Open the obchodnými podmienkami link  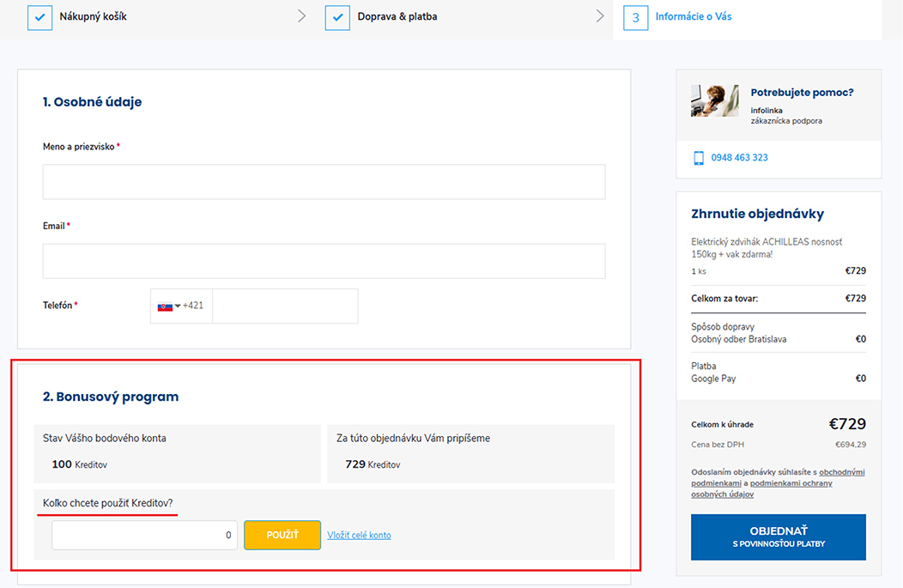click(x=778, y=477)
